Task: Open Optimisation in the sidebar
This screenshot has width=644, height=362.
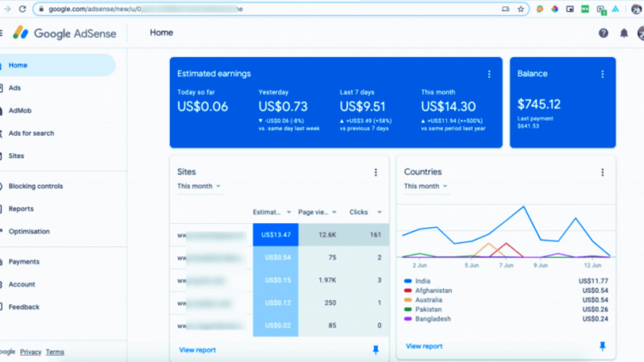Action: click(29, 232)
